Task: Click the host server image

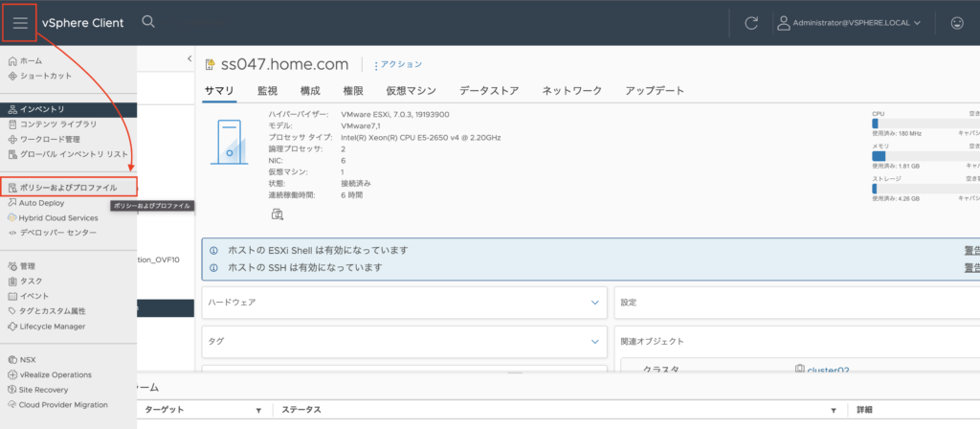Action: click(x=230, y=142)
